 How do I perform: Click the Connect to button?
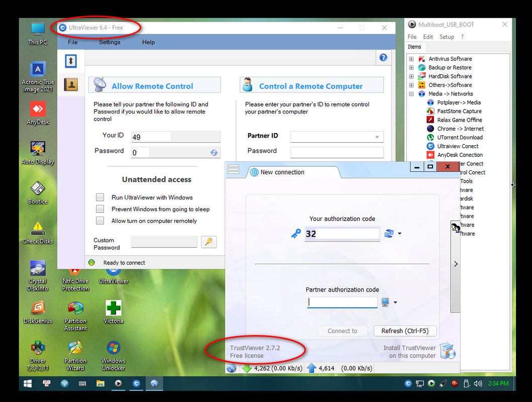[342, 331]
